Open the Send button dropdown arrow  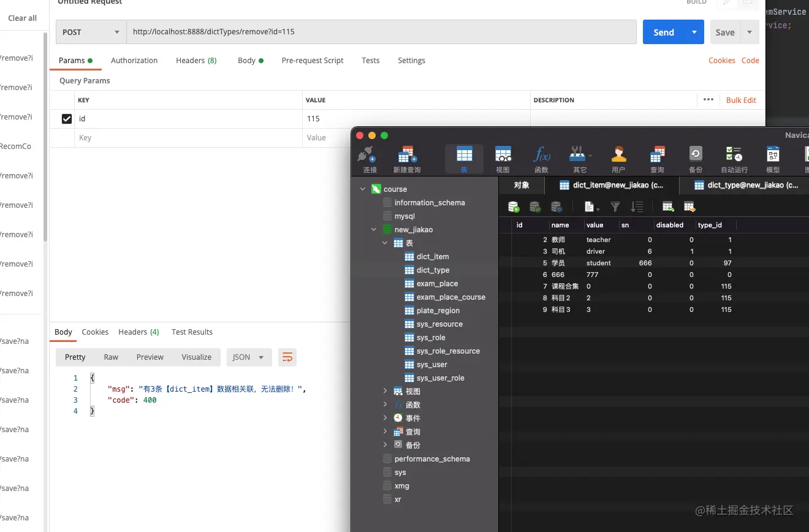(694, 32)
